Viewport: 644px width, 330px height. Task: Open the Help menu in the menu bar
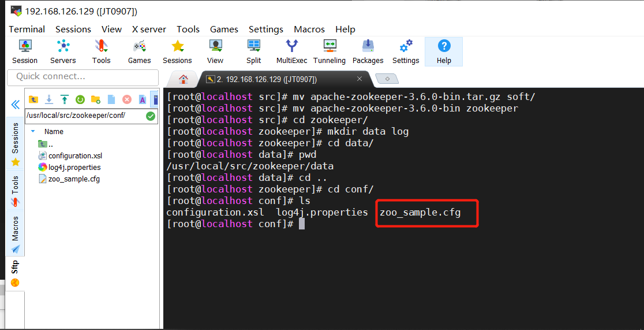346,29
